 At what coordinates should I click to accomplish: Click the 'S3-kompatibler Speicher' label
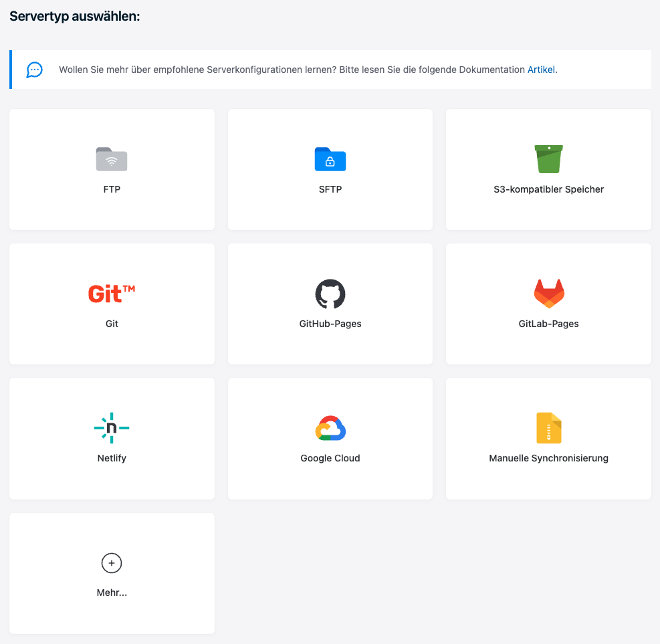pyautogui.click(x=548, y=189)
